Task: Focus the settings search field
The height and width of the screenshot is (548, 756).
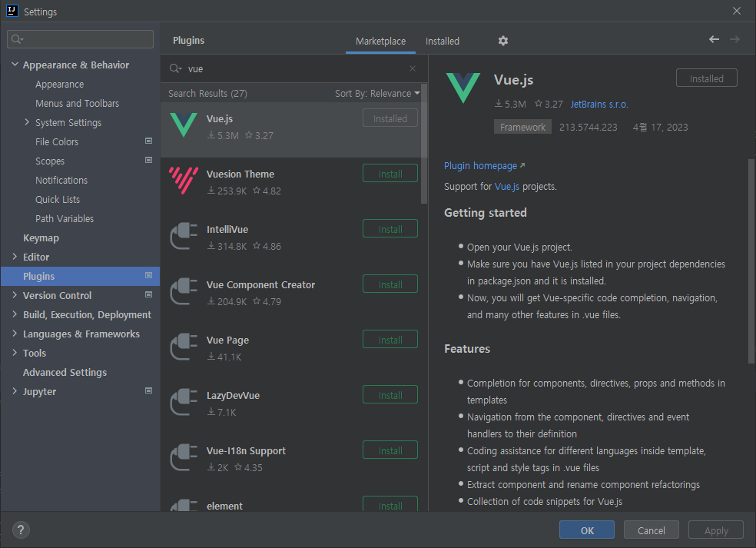Action: (x=80, y=39)
